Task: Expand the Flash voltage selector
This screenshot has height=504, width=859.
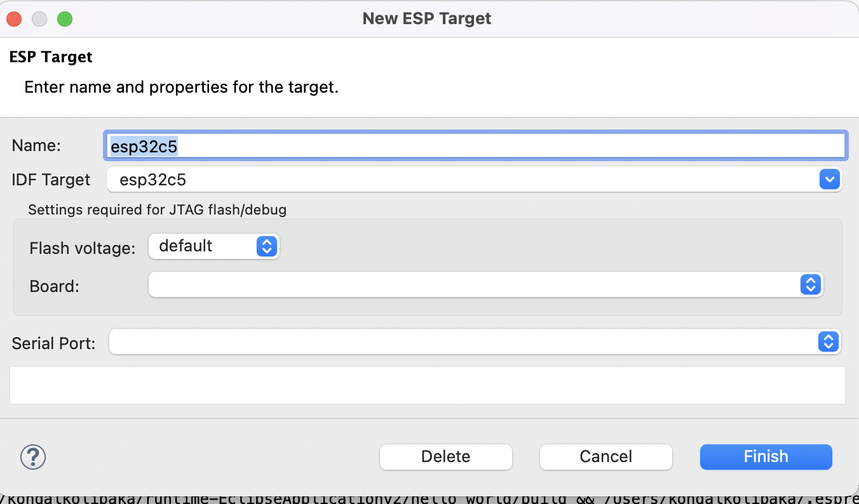Action: click(x=267, y=246)
